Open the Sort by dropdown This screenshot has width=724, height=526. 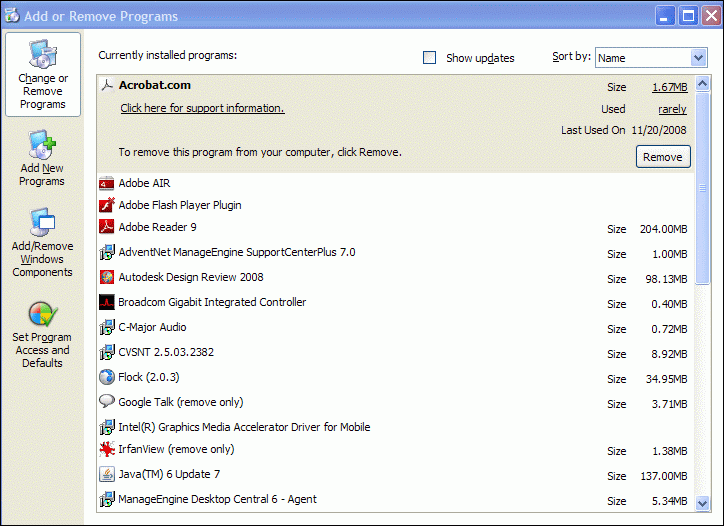tap(651, 58)
